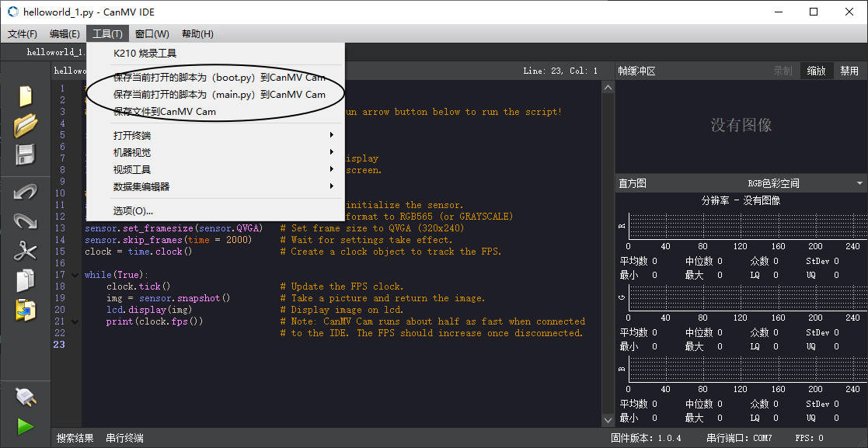Collapse the fold arrow on line 21
Viewport: 868px width, 448px height.
pos(75,321)
